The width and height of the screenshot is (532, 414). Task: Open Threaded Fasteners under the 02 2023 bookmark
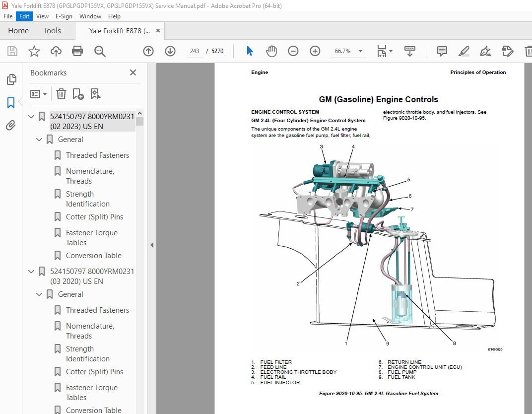pyautogui.click(x=97, y=155)
